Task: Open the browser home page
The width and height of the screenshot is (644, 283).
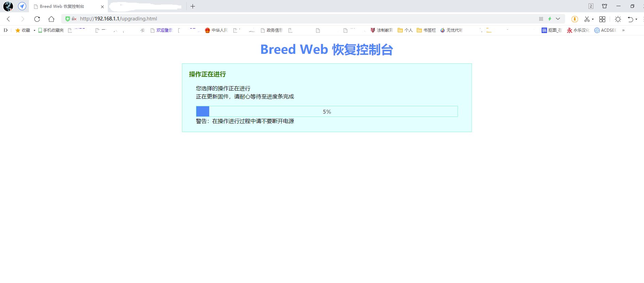Action: [x=51, y=19]
